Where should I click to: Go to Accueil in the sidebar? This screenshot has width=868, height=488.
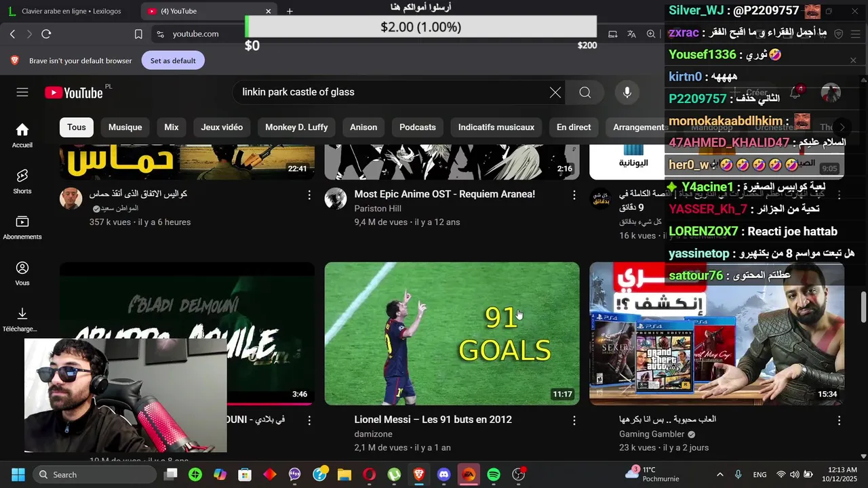coord(22,136)
